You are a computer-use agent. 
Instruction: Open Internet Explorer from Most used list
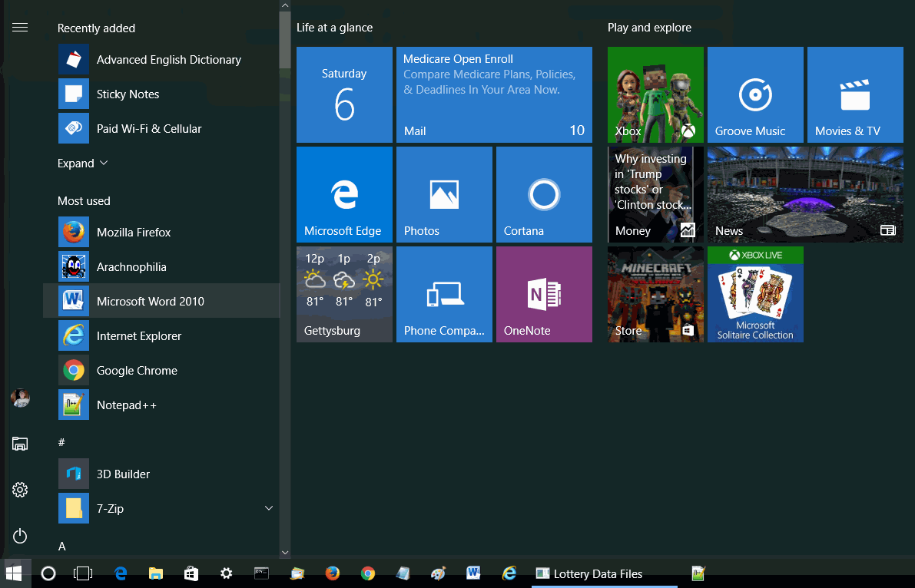[161, 335]
